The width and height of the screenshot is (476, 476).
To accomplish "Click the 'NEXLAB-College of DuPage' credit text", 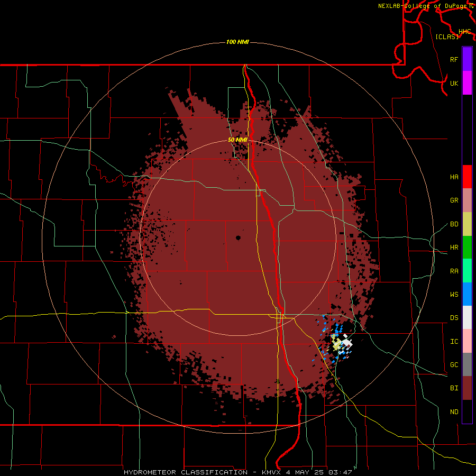I will point(424,6).
